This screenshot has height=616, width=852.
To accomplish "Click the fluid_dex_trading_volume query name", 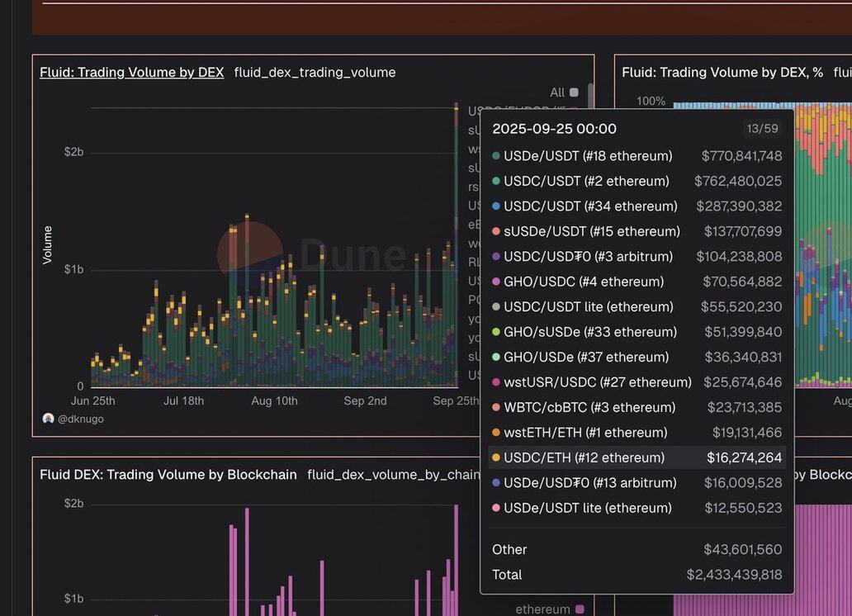I will point(315,73).
